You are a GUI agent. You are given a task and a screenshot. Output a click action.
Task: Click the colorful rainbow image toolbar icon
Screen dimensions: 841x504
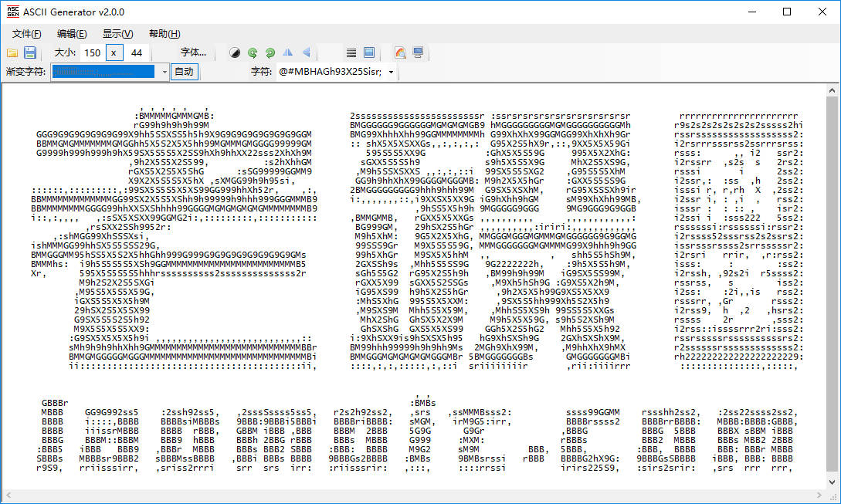pyautogui.click(x=400, y=52)
